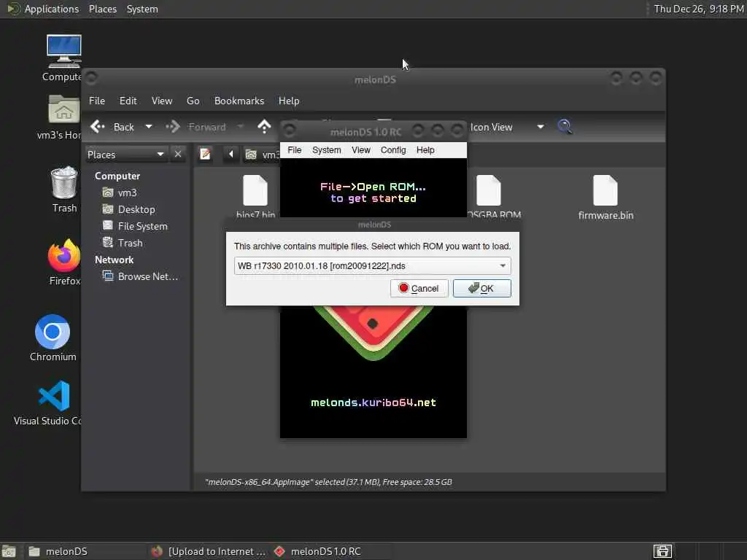Select Desktop in the Places sidebar

[x=128, y=209]
